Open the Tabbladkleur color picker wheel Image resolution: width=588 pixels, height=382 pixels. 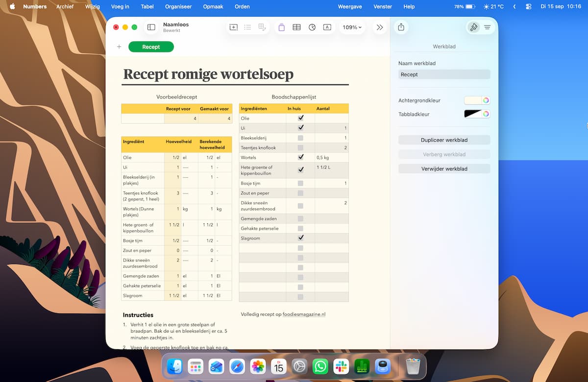pyautogui.click(x=486, y=114)
